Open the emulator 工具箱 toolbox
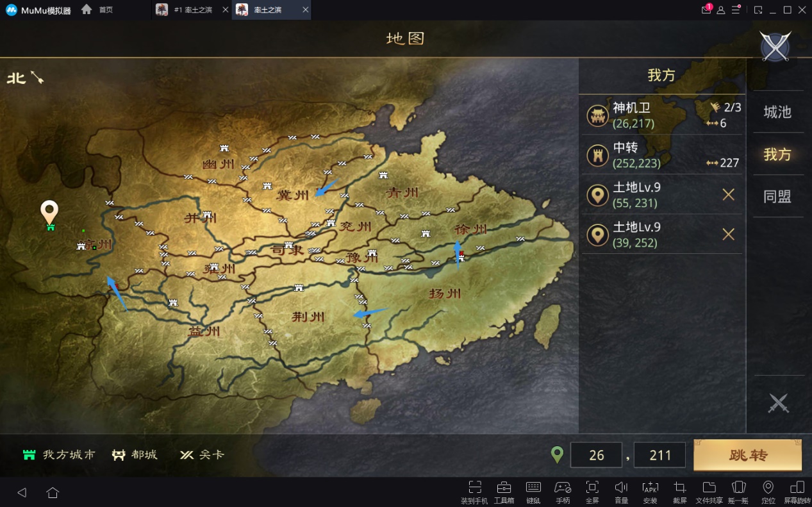Viewport: 812px width, 507px height. [504, 492]
